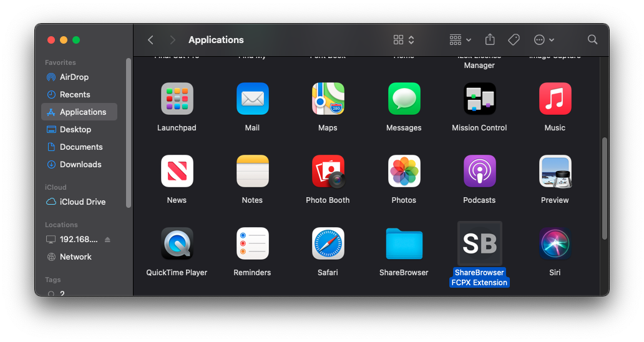644x342 pixels.
Task: Click the green zoom window button
Action: 76,40
